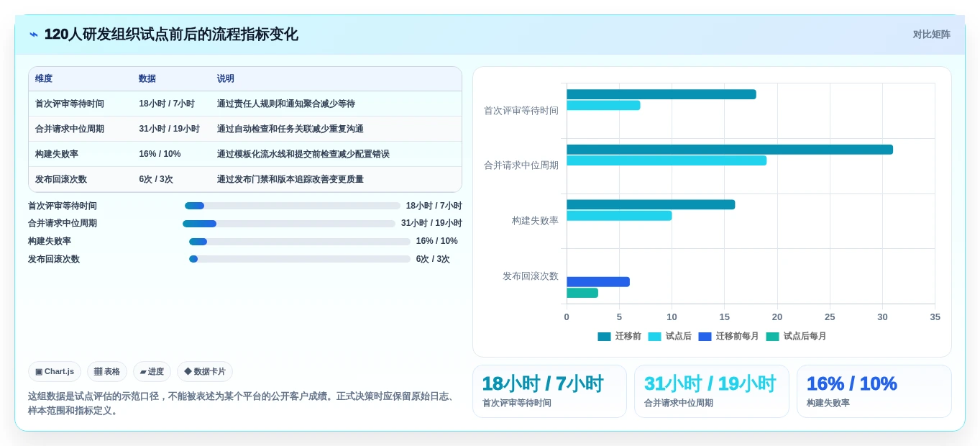Click description 通过责任人规则和通知聚合减少等待
980x446 pixels.
pyautogui.click(x=286, y=104)
